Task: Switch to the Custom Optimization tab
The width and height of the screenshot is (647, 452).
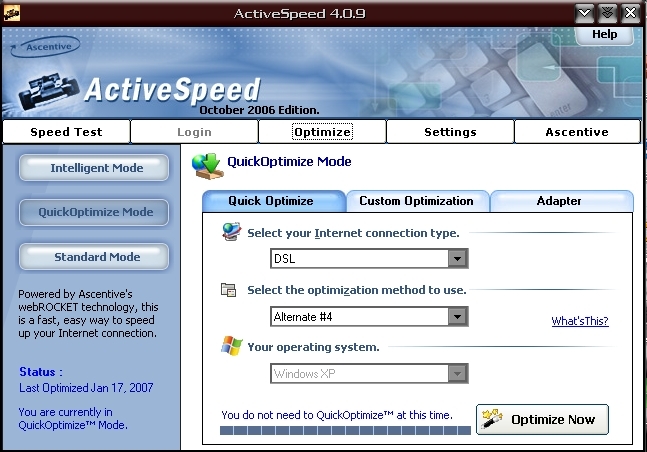Action: click(417, 201)
